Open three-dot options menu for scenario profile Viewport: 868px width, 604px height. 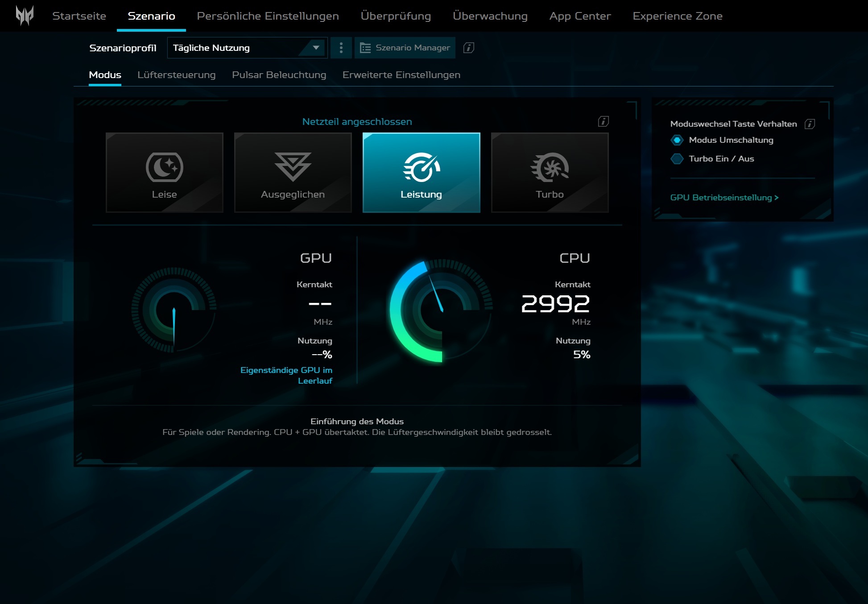click(x=341, y=48)
